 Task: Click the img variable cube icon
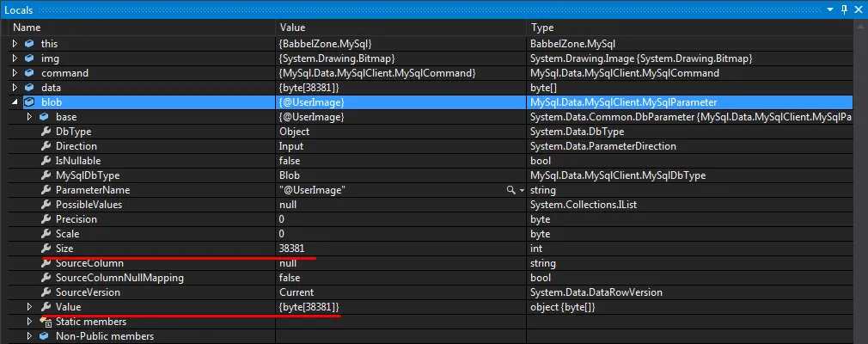[x=29, y=58]
